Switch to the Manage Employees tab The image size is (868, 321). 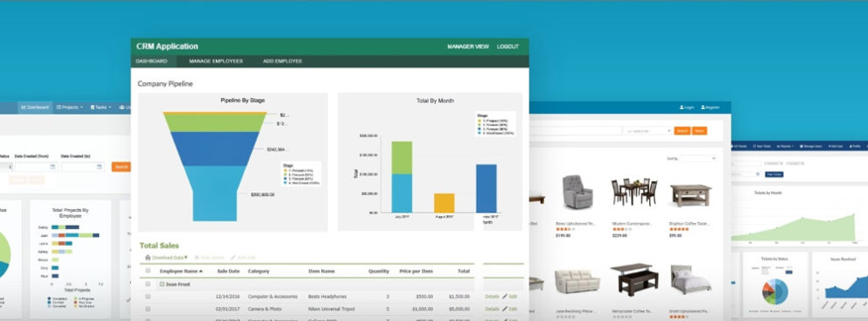point(216,61)
